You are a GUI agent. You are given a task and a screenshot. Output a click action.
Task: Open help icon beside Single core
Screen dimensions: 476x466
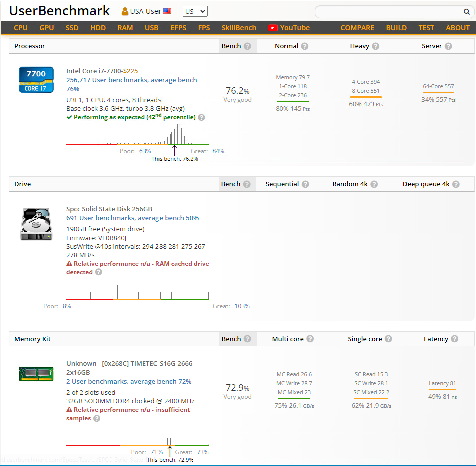pyautogui.click(x=388, y=339)
